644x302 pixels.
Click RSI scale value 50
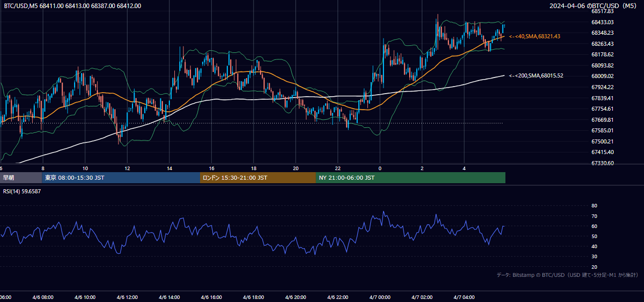tap(594, 236)
